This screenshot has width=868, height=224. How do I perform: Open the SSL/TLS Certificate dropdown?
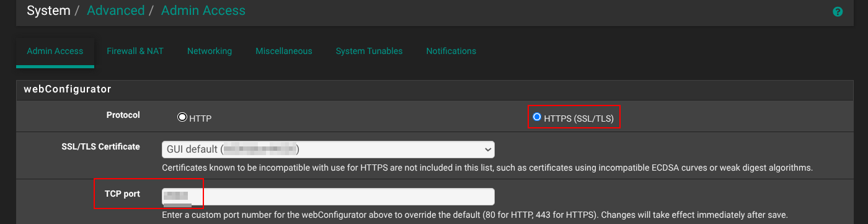328,150
